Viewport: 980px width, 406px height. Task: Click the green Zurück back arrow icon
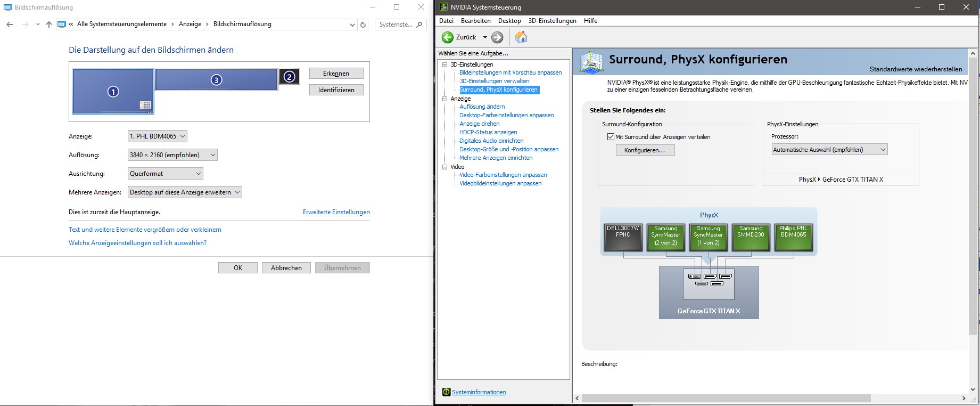pyautogui.click(x=448, y=37)
